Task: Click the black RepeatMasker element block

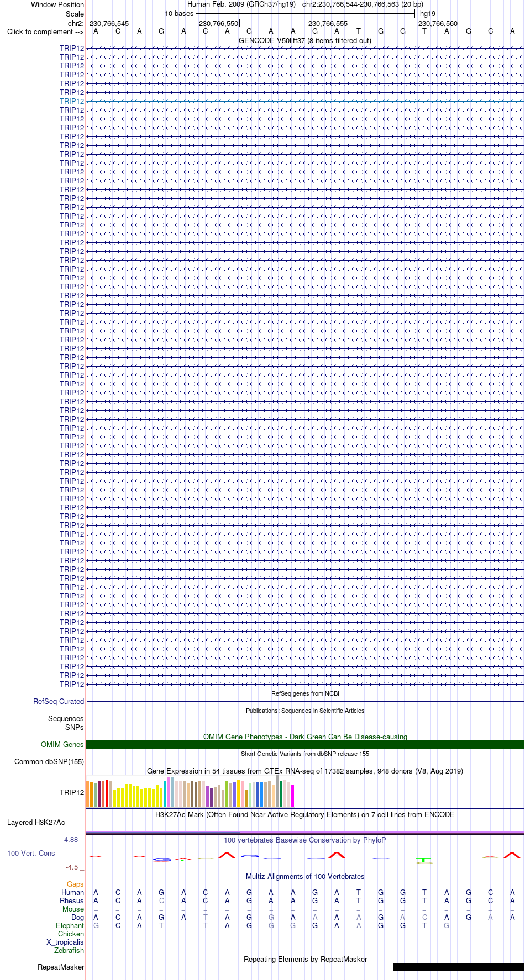Action: (459, 967)
